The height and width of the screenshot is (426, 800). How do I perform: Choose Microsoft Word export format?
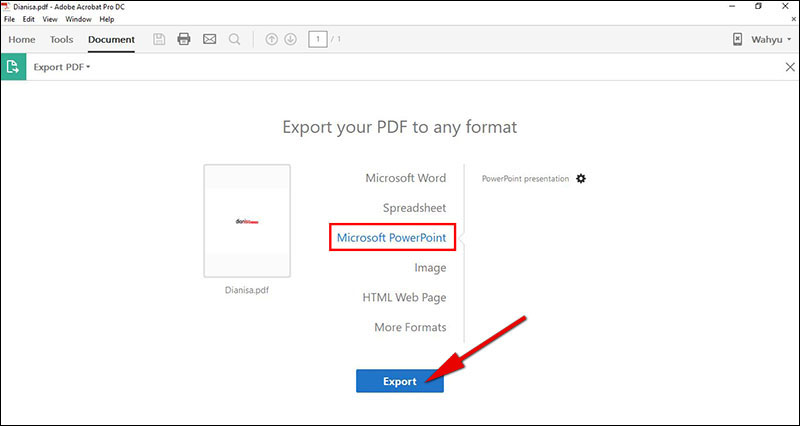click(x=406, y=178)
